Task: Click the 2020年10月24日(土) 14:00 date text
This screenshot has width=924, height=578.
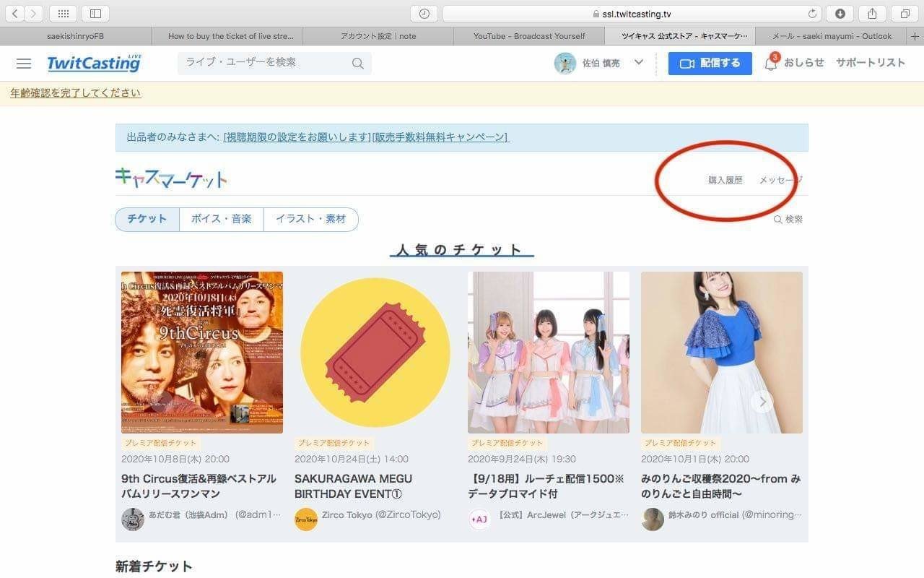Action: pos(352,459)
